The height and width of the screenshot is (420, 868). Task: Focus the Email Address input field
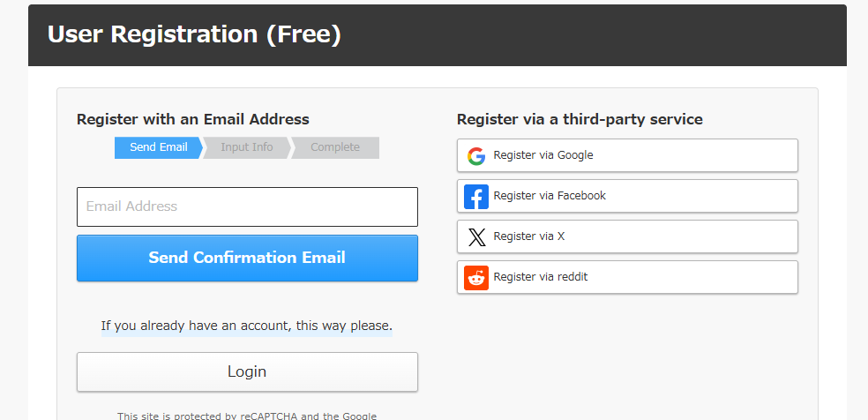pyautogui.click(x=247, y=206)
